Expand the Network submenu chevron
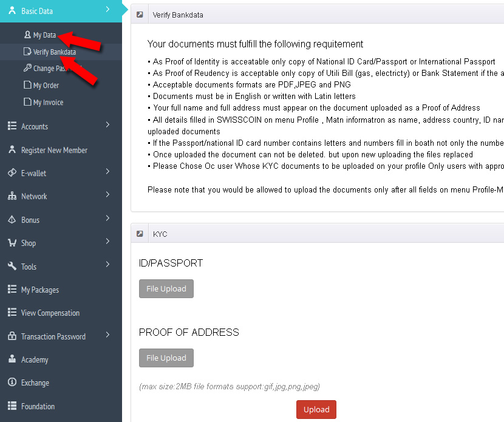Image resolution: width=504 pixels, height=422 pixels. pyautogui.click(x=107, y=195)
